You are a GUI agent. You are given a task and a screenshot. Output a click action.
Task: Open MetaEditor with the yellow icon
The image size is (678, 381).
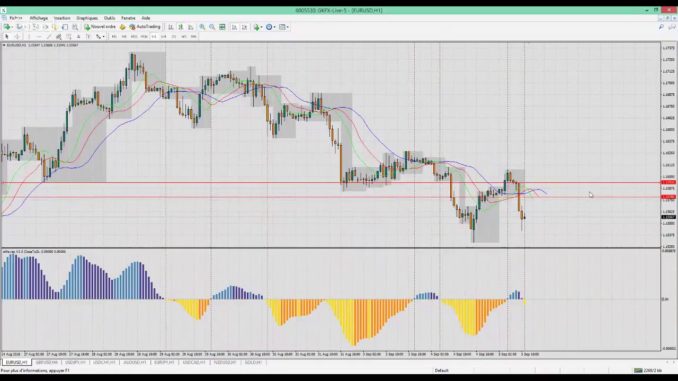[123, 27]
